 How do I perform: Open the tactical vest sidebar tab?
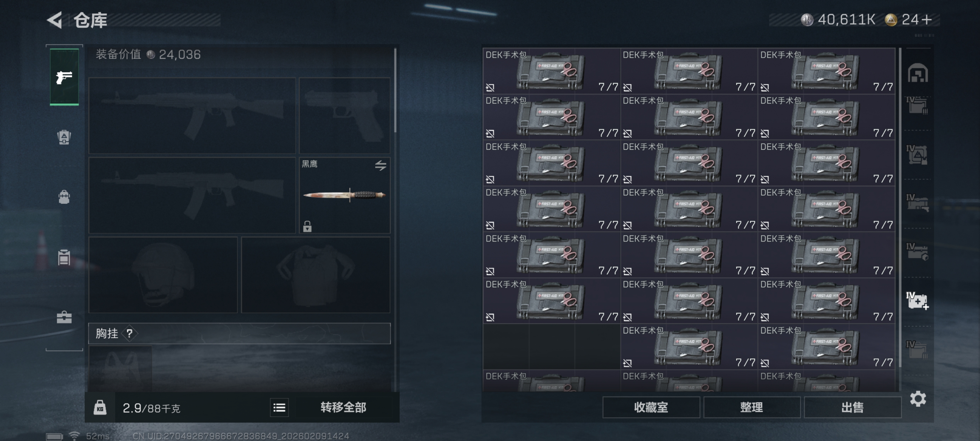(64, 137)
